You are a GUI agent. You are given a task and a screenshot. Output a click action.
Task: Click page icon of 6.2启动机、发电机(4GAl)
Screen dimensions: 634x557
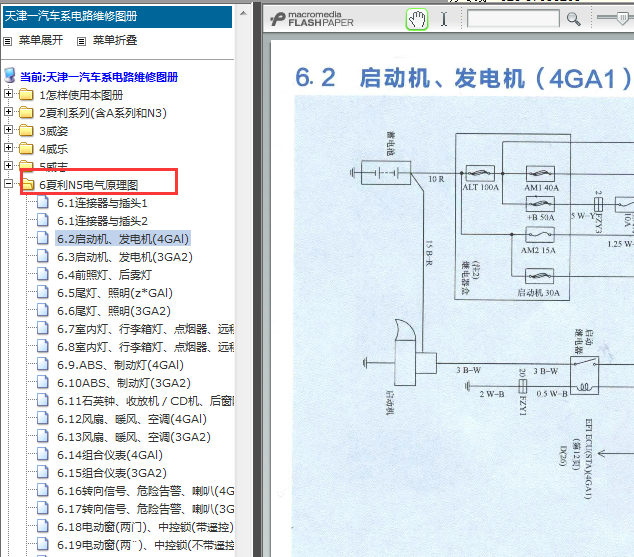coord(43,238)
